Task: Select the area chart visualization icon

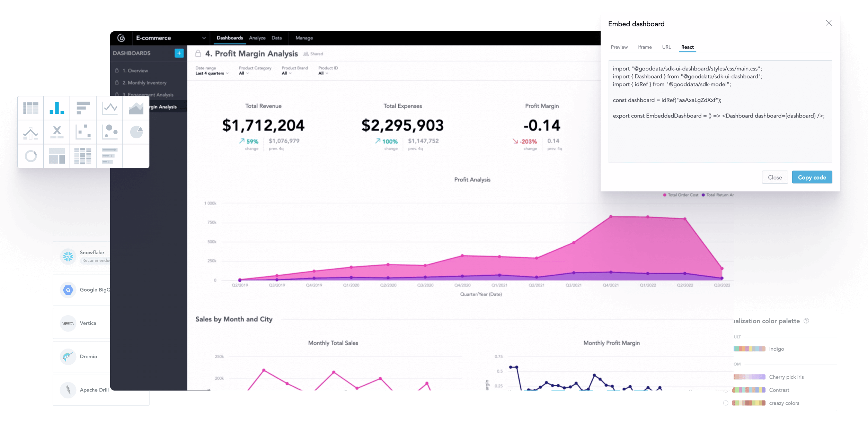Action: [x=135, y=108]
